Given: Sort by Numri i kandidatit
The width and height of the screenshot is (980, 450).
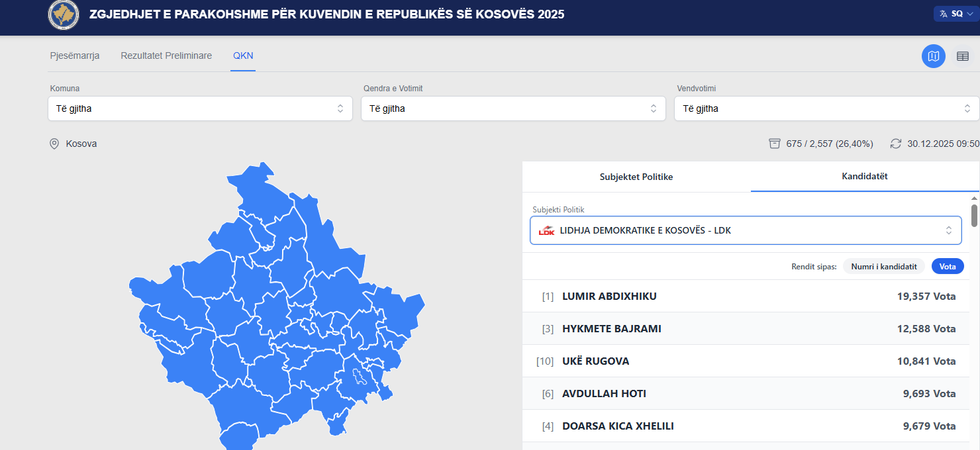Looking at the screenshot, I should click(x=884, y=266).
